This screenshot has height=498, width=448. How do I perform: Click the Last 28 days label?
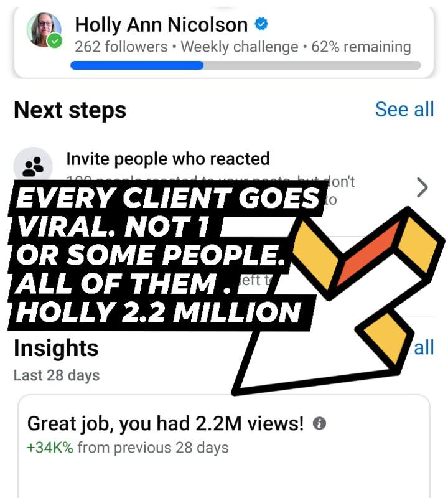pyautogui.click(x=57, y=375)
